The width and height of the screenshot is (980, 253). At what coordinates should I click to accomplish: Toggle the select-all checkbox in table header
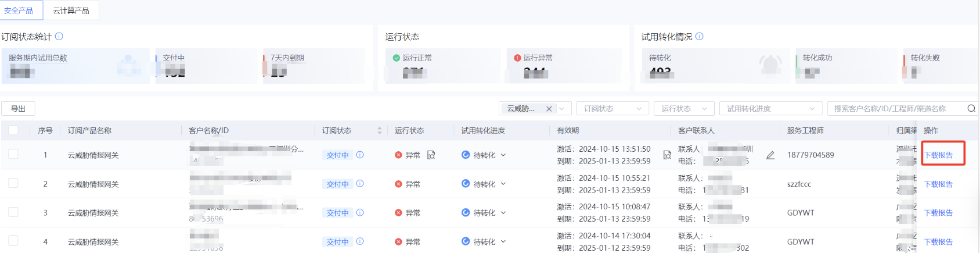(13, 130)
